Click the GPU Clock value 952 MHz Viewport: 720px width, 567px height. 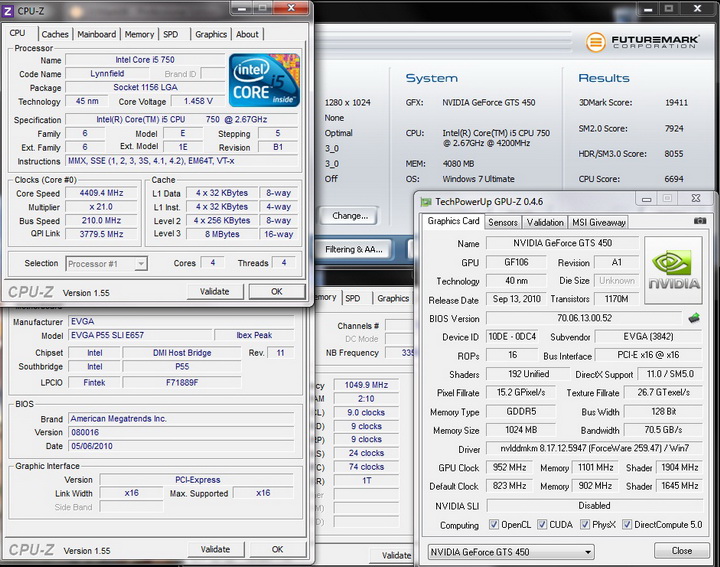510,467
